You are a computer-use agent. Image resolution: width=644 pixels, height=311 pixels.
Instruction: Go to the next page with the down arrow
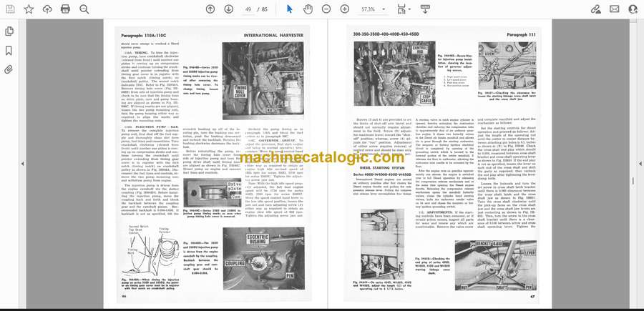pos(229,9)
